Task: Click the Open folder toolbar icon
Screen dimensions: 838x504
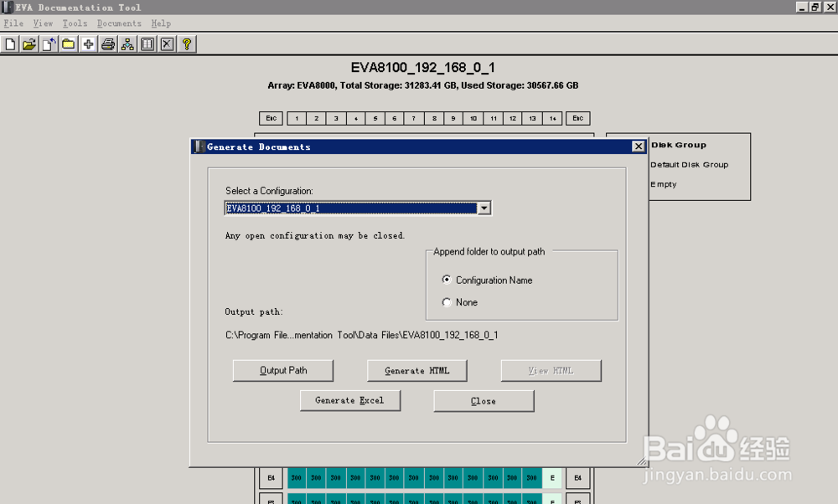Action: pyautogui.click(x=29, y=44)
